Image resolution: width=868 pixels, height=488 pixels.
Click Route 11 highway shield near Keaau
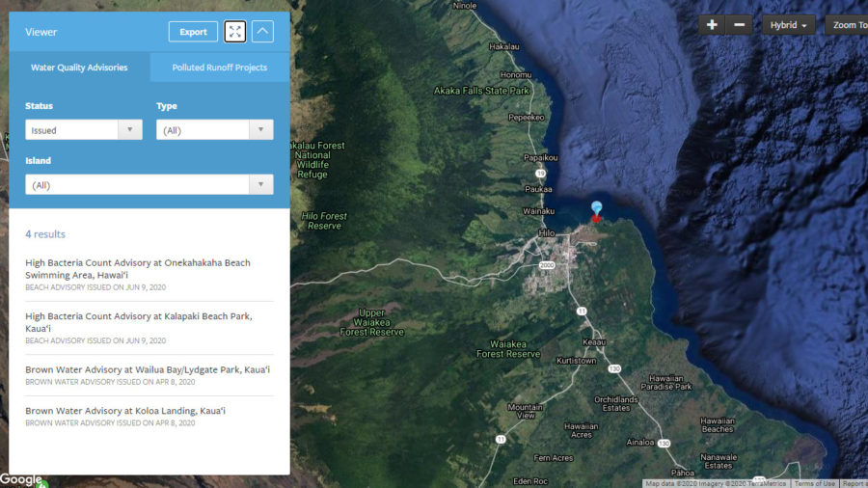pyautogui.click(x=582, y=312)
